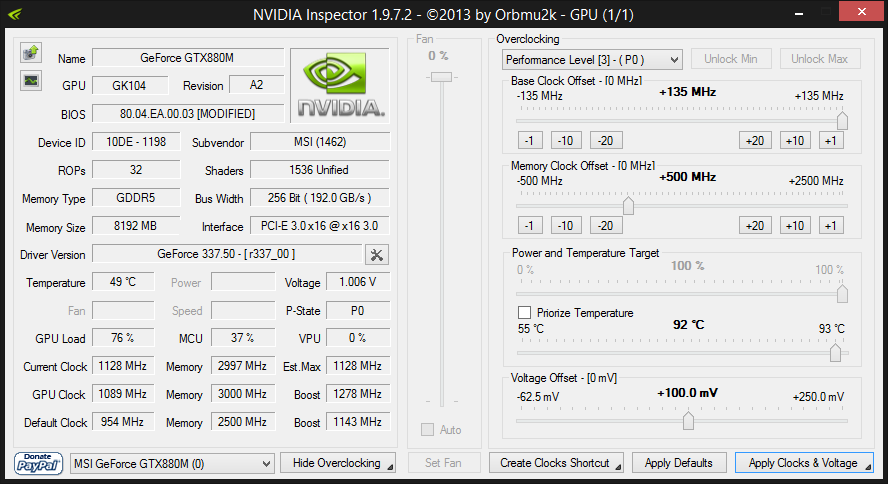Click the power target slider handle
888x484 pixels.
842,293
